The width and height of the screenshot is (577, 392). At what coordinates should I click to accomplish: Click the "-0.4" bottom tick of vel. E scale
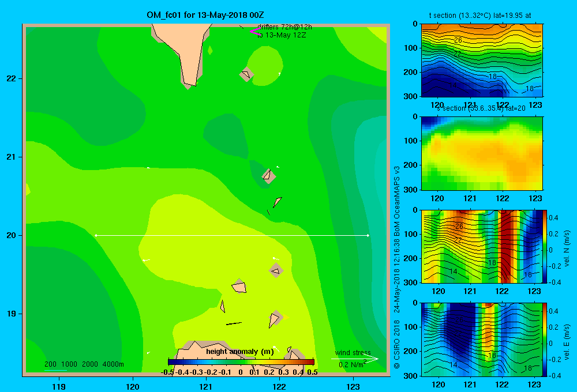pos(555,375)
